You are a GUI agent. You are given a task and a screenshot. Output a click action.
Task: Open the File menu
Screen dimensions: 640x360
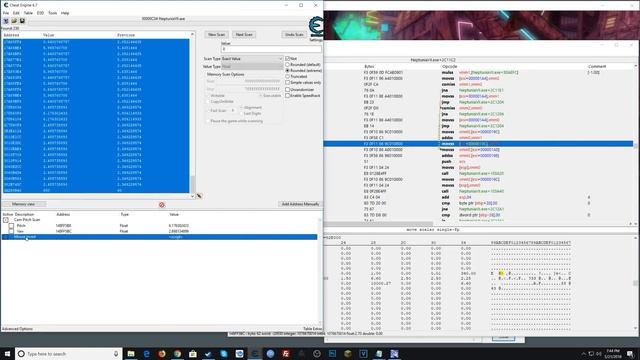tap(6, 13)
